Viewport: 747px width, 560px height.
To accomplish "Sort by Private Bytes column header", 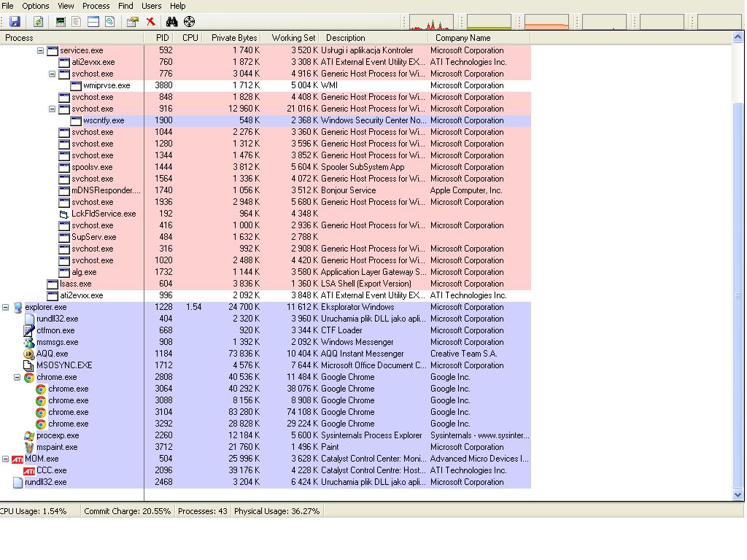I will coord(231,38).
